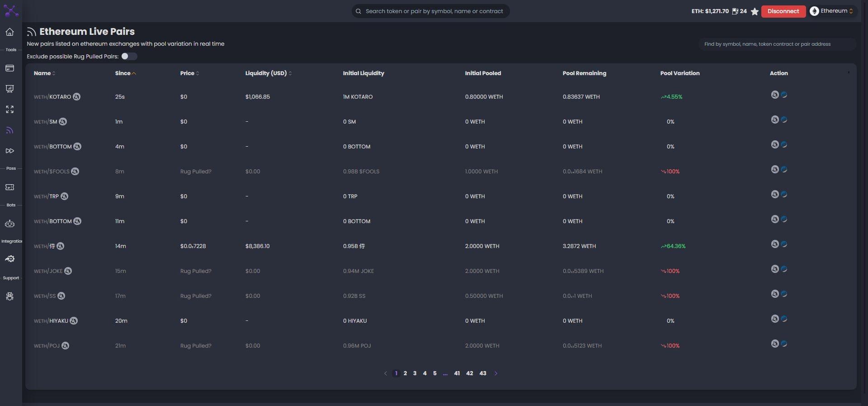This screenshot has width=868, height=406.
Task: Jump to page 43 in pagination
Action: 483,373
